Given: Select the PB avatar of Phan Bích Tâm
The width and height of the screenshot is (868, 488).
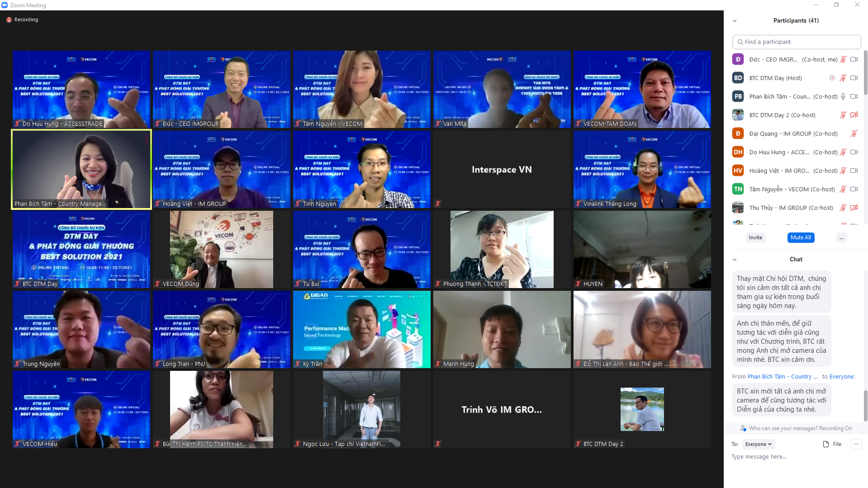Looking at the screenshot, I should coord(738,96).
